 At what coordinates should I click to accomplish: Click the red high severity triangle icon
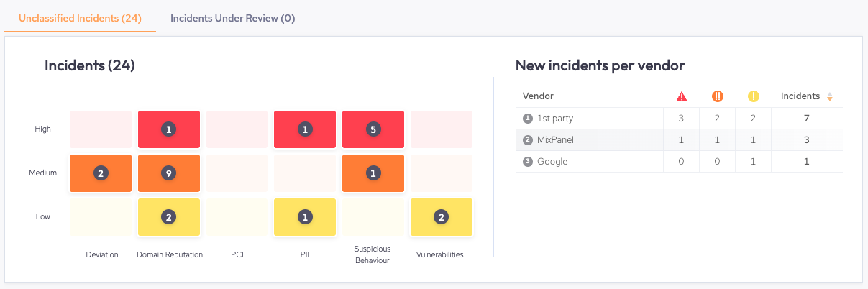[681, 96]
